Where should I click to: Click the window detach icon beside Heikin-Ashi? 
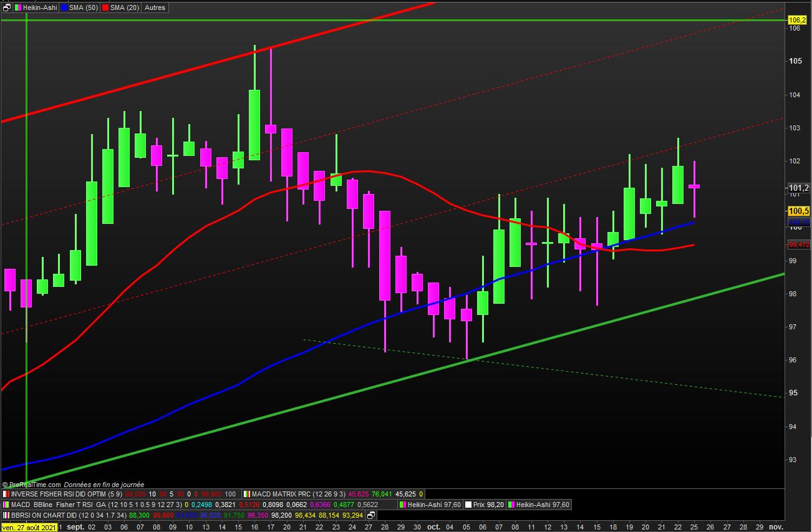(7, 7)
